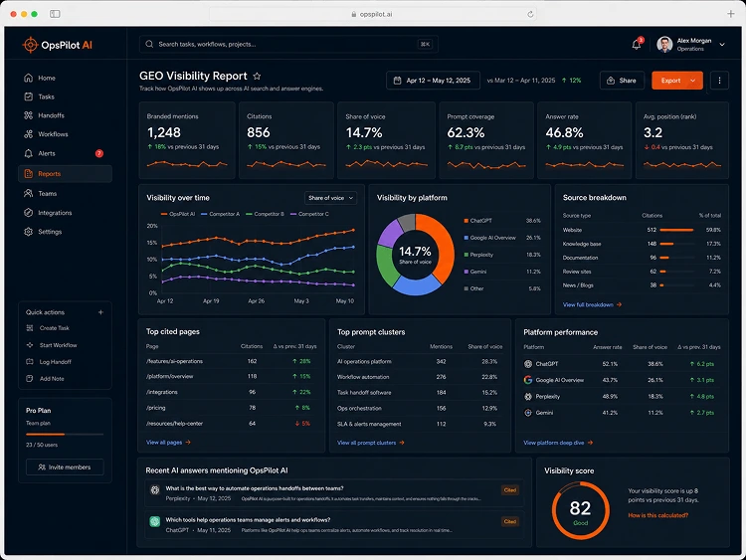
Task: Open Settings in the sidebar
Action: click(66, 232)
